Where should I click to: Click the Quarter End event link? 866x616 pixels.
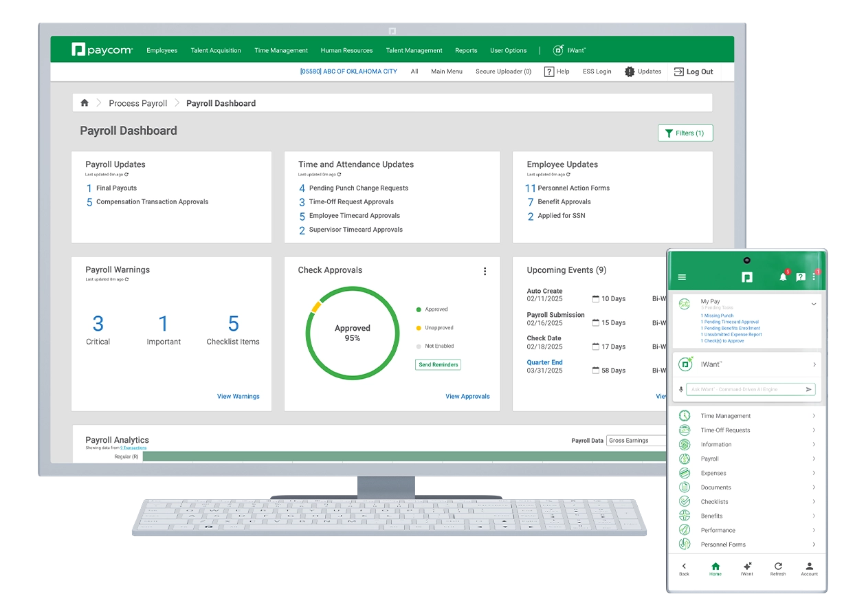(544, 362)
